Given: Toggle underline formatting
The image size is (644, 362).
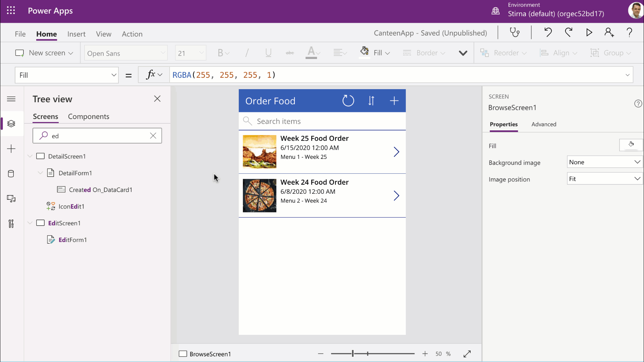Looking at the screenshot, I should (268, 53).
